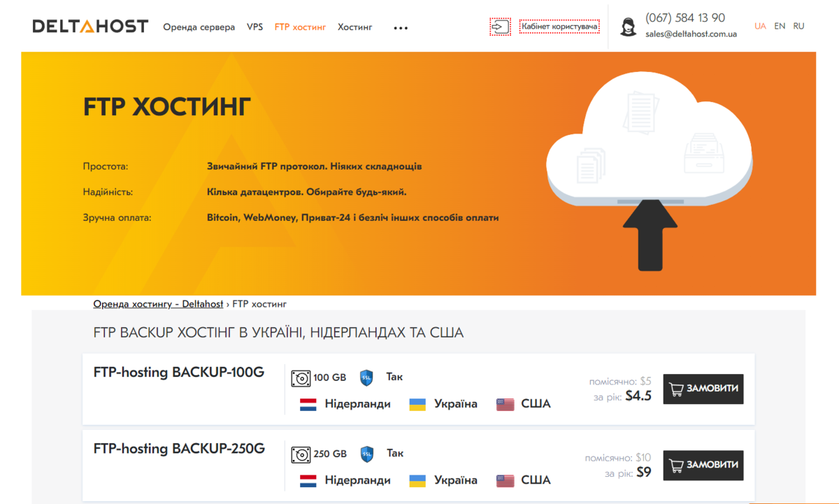This screenshot has width=839, height=504.
Task: Click Кілька датацентрів text
Action: [306, 192]
